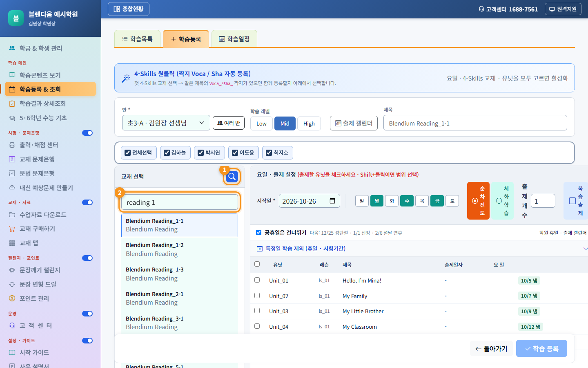
Task: Toggle the 교재 · 자료 section switch
Action: [87, 202]
